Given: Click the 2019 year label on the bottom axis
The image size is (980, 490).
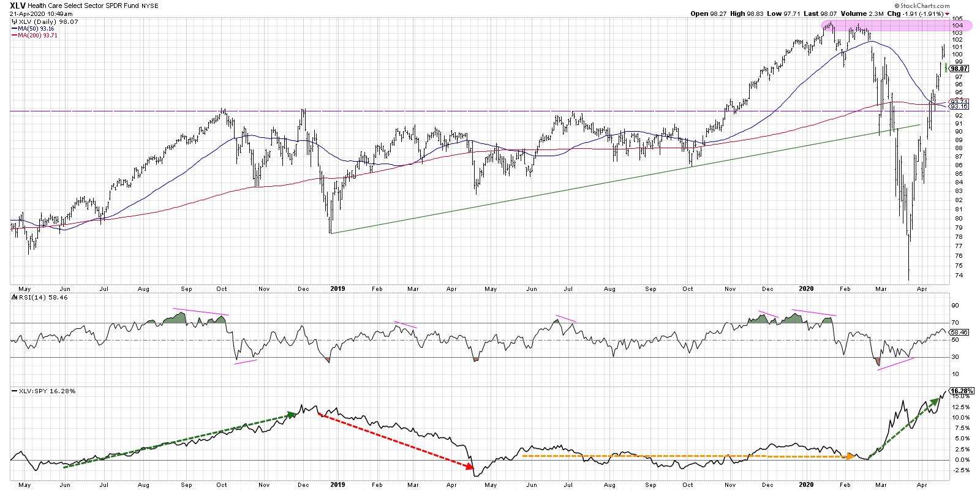Looking at the screenshot, I should 338,483.
